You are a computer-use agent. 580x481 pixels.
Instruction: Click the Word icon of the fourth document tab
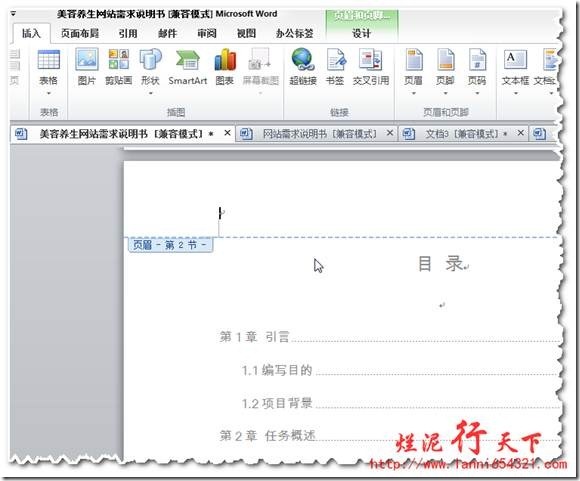[x=539, y=133]
